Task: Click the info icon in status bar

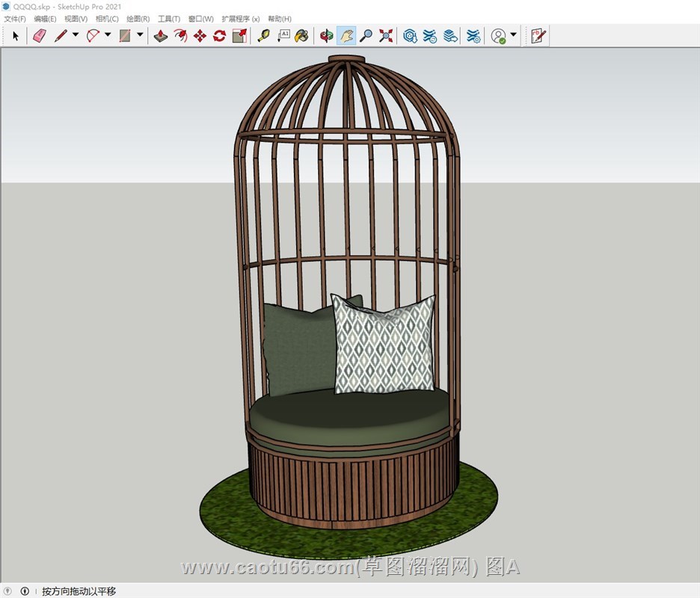Action: [x=25, y=591]
